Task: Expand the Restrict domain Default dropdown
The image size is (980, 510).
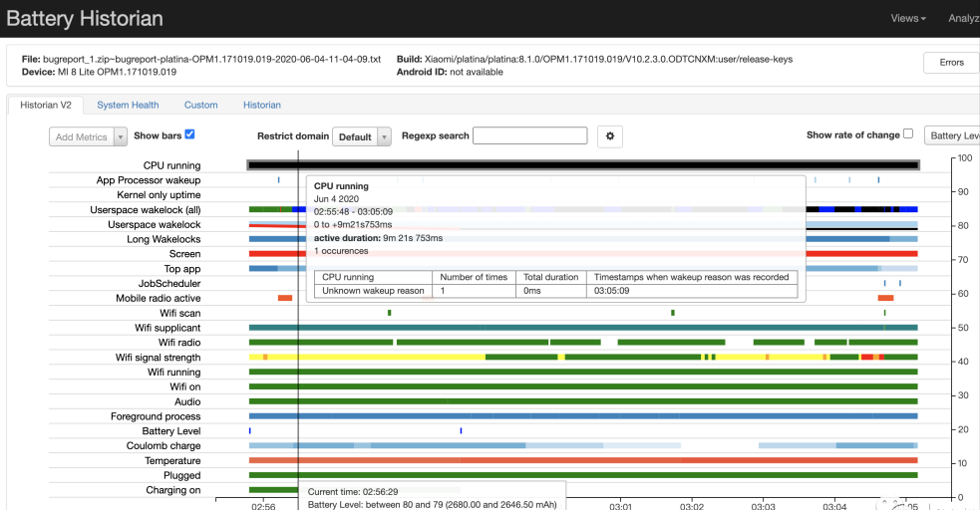Action: pyautogui.click(x=361, y=136)
